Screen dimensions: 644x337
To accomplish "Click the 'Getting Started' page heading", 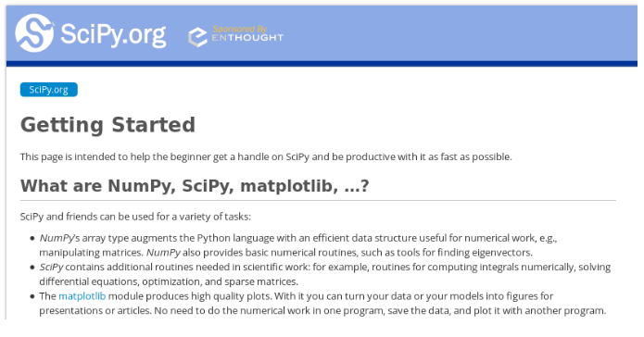I will [107, 125].
